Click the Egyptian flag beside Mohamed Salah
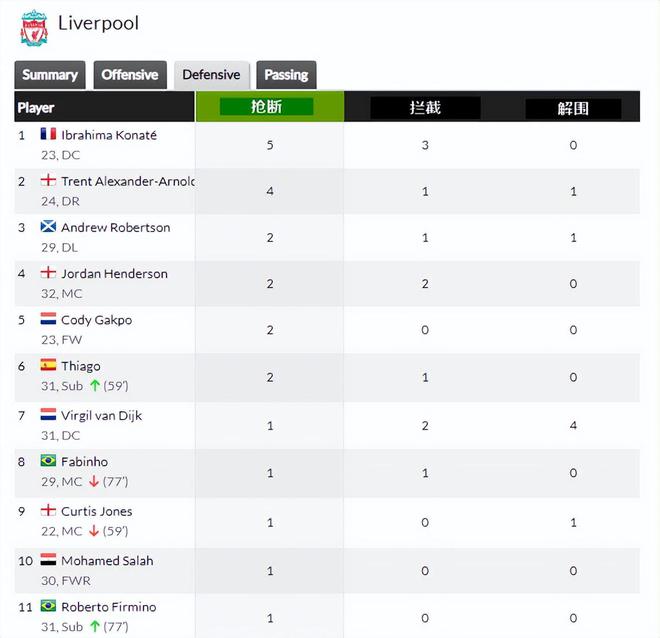This screenshot has height=638, width=660. [x=48, y=561]
